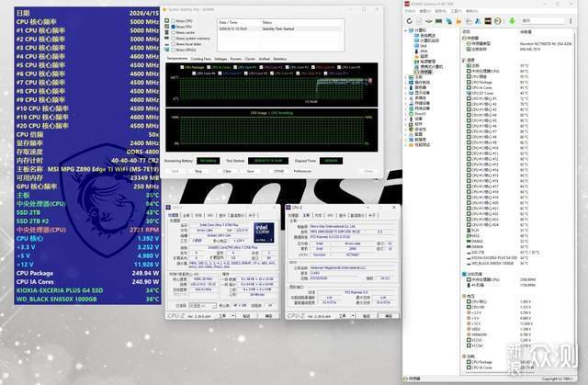Switch to the Powers tab
This screenshot has width=588, height=385.
[x=236, y=59]
